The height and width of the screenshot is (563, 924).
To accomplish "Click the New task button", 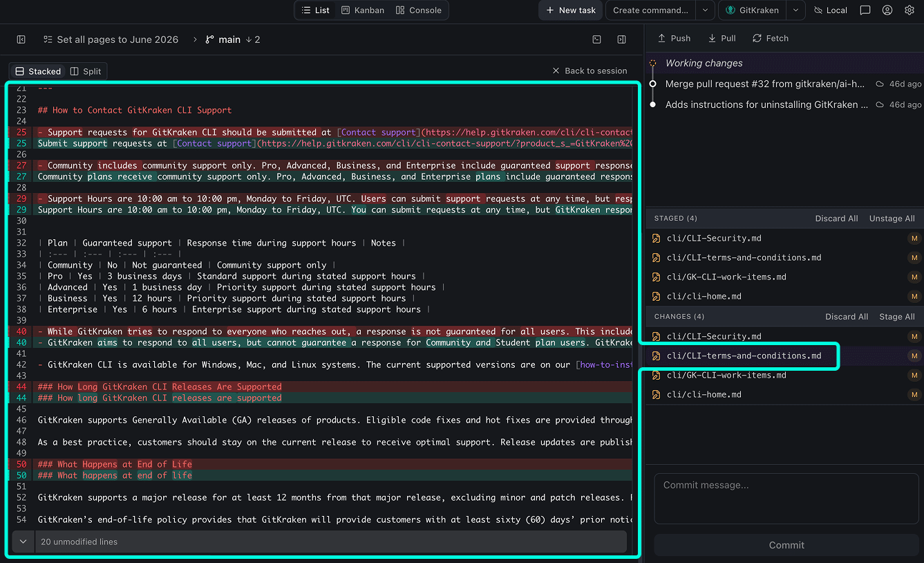I will pyautogui.click(x=571, y=10).
